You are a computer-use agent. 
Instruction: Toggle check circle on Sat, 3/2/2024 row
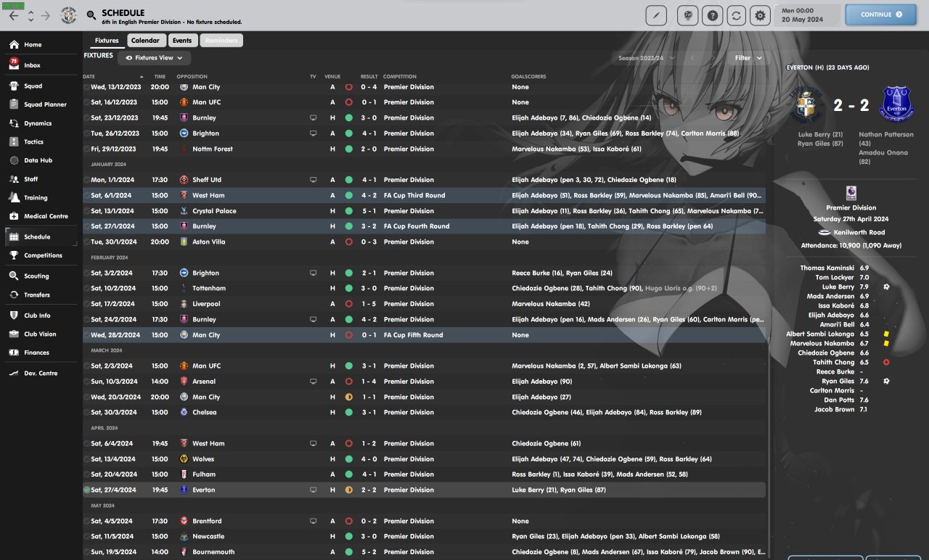pos(86,273)
